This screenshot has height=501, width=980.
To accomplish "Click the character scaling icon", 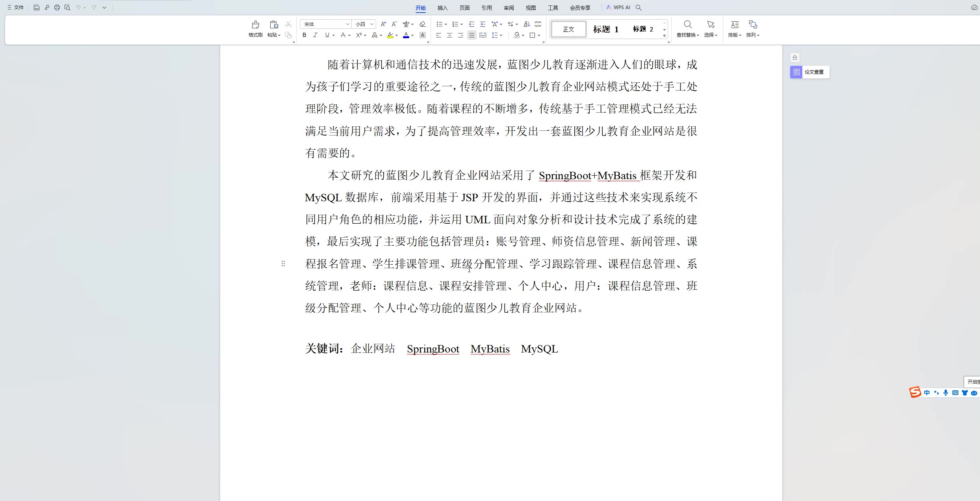I will coord(495,24).
